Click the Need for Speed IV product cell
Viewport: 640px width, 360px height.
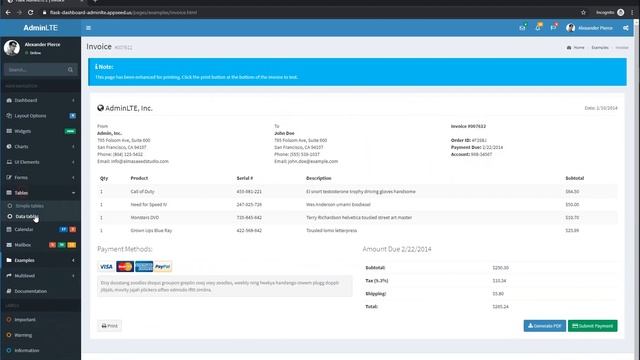click(x=149, y=204)
